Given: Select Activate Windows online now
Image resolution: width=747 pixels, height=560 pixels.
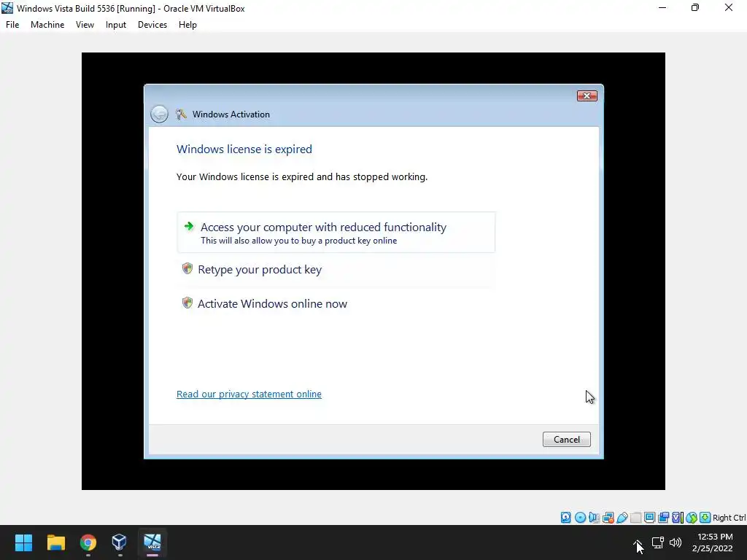Looking at the screenshot, I should [x=336, y=304].
